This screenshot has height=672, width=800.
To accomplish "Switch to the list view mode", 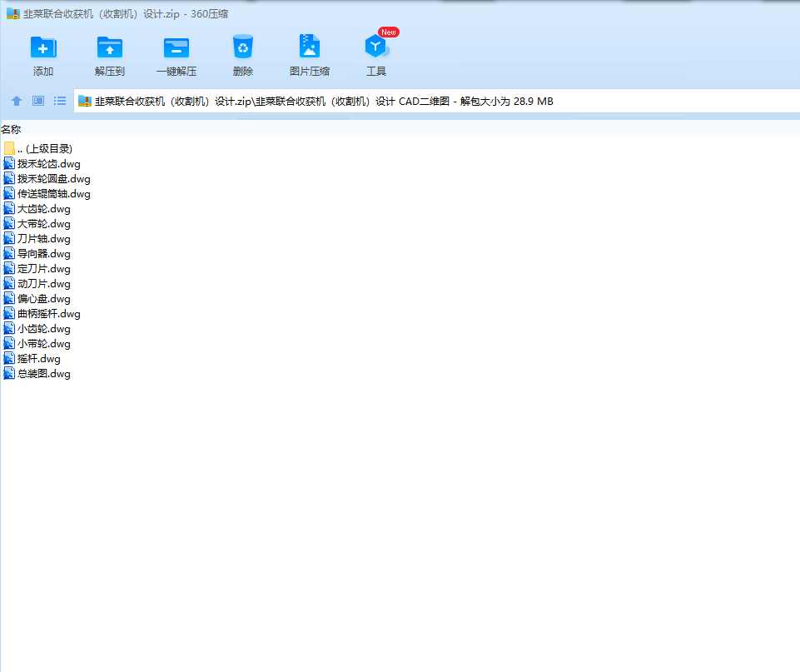I will pos(60,101).
